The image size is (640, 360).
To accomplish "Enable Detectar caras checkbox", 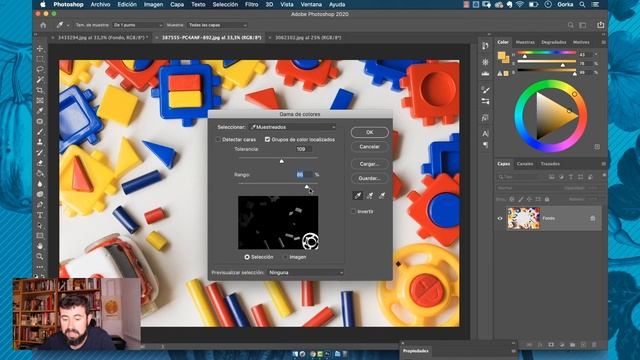I will [218, 140].
